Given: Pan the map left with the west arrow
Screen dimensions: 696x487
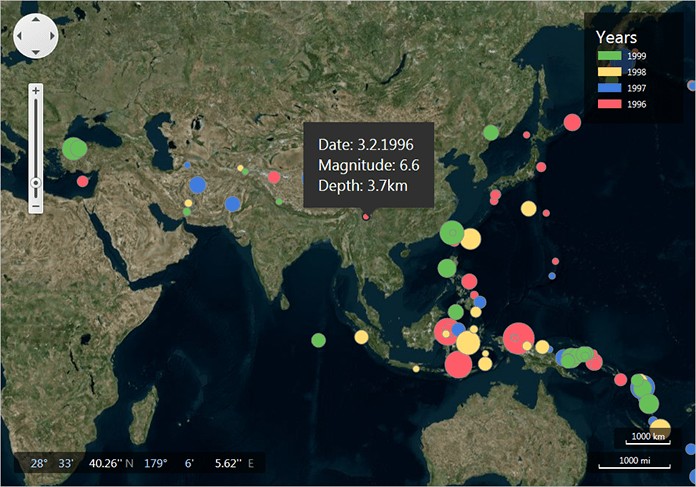Looking at the screenshot, I should [21, 37].
